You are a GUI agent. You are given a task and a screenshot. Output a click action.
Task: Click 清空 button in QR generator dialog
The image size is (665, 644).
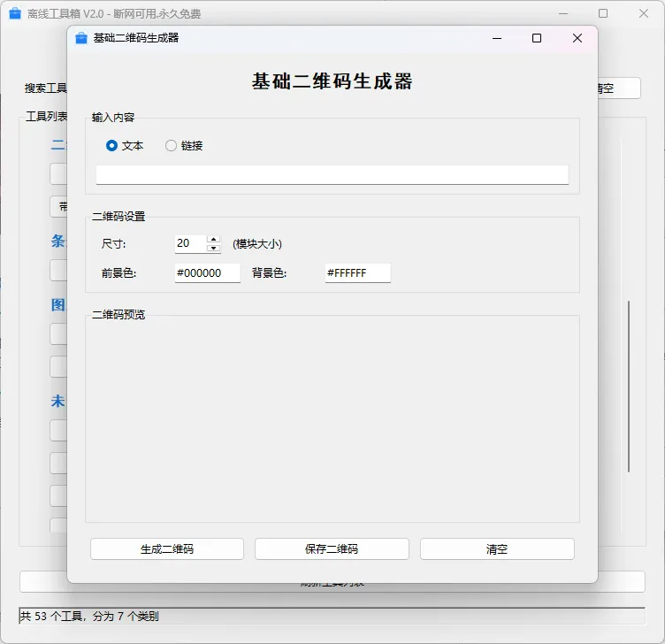tap(497, 549)
